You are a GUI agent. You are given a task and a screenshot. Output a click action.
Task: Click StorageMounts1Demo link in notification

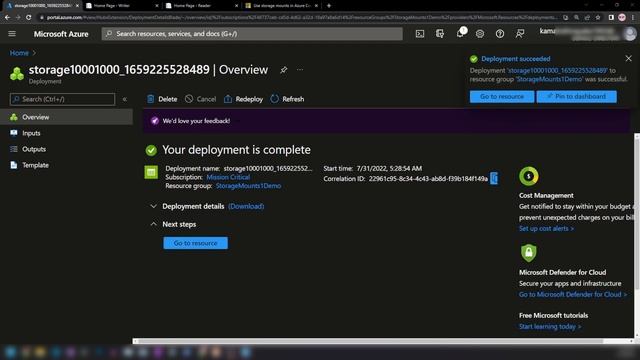pos(549,79)
